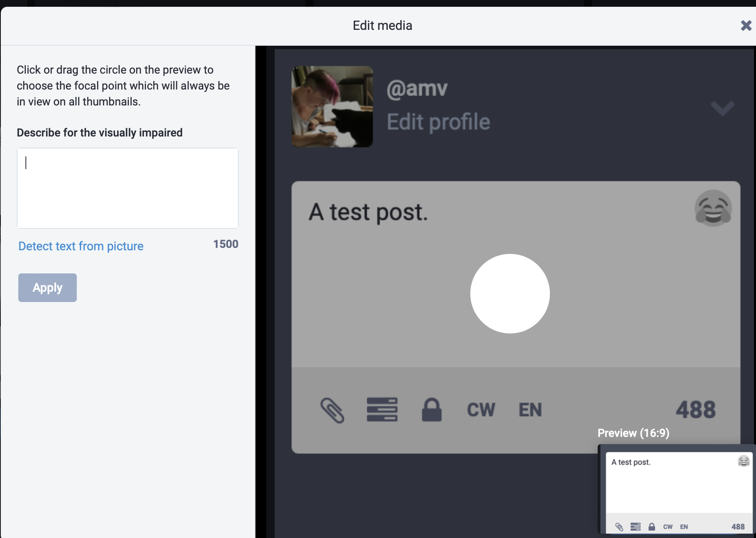Click 'Detect text from picture' link
This screenshot has width=756, height=538.
click(x=81, y=246)
